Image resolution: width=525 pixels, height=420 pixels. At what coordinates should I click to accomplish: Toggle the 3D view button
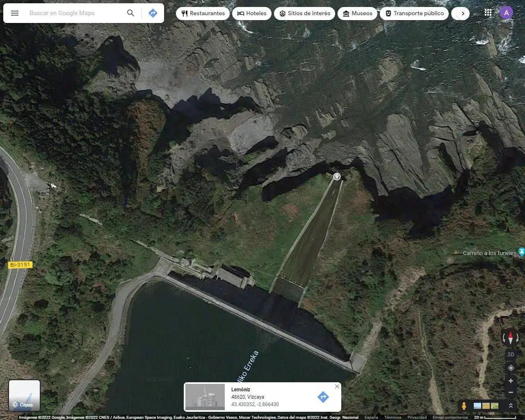pyautogui.click(x=511, y=354)
